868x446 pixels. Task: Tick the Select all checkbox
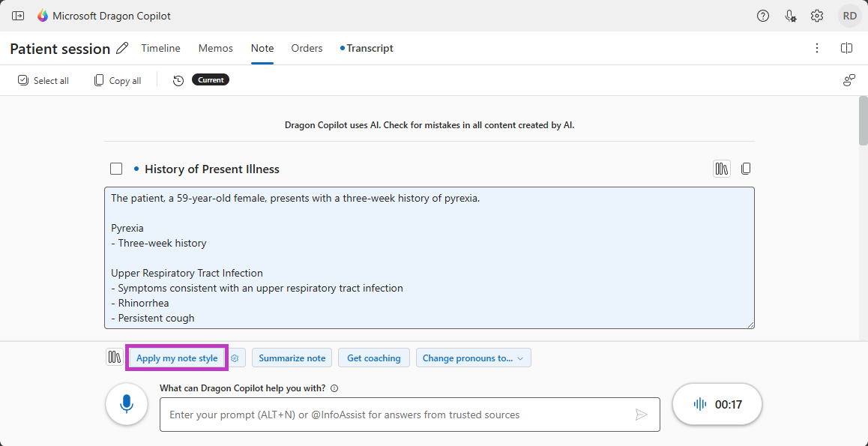(23, 80)
